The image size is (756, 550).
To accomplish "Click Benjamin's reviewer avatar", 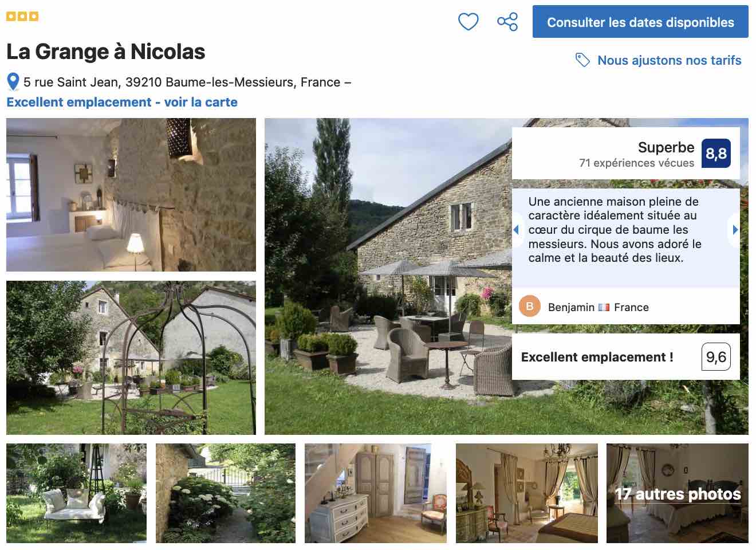I will [530, 307].
